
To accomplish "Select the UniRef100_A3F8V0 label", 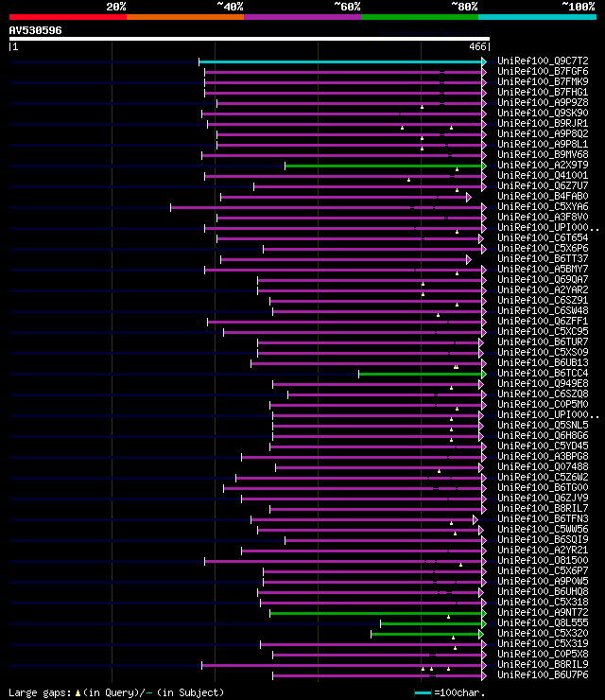I will click(543, 217).
